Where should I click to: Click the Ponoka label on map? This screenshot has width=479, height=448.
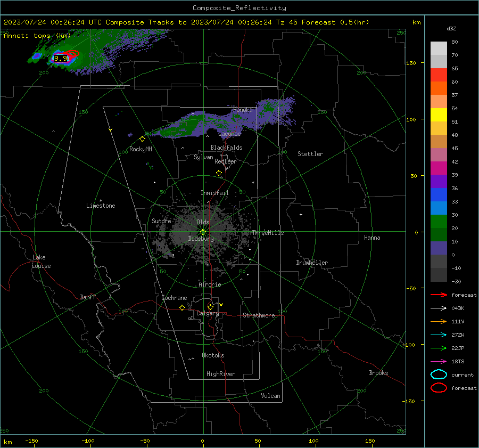(243, 110)
